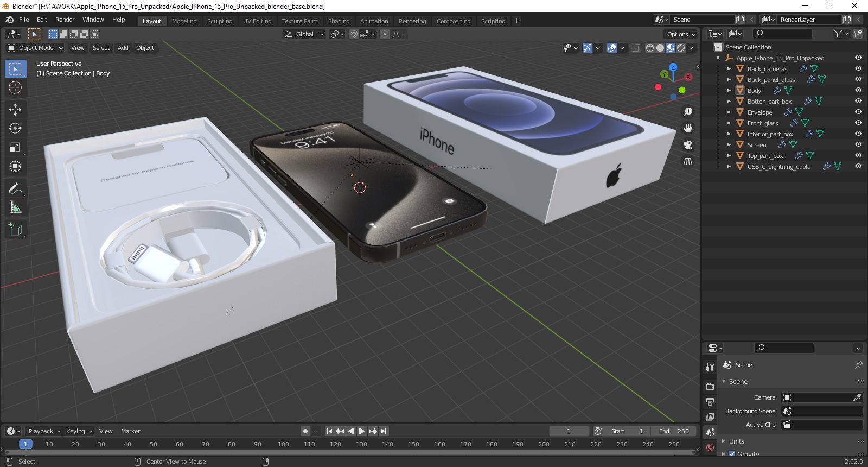Open the World properties tab

tap(710, 448)
